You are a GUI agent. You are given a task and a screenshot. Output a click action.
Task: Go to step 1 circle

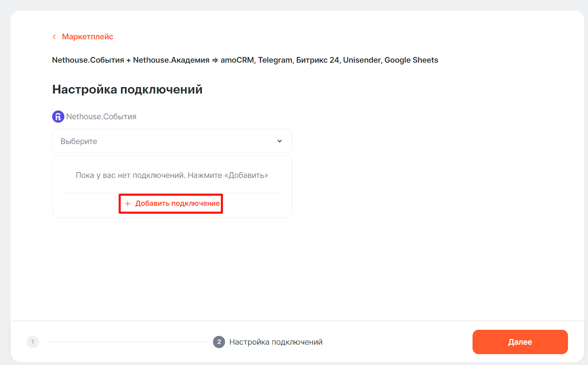coord(33,342)
